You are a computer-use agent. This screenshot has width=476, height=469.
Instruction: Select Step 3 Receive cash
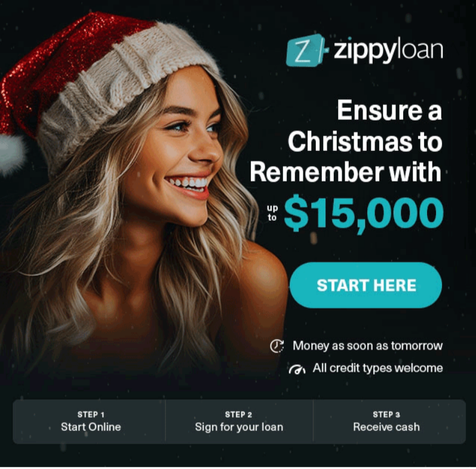click(x=386, y=422)
